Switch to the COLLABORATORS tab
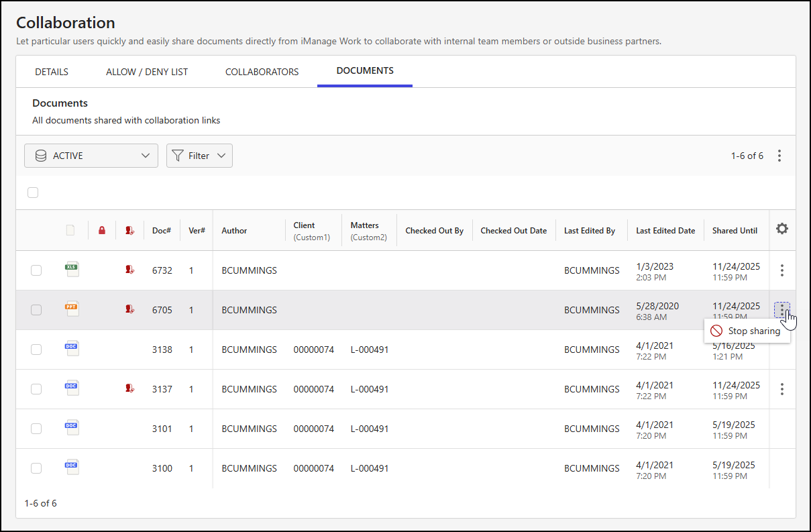Viewport: 811px width, 532px height. tap(262, 71)
